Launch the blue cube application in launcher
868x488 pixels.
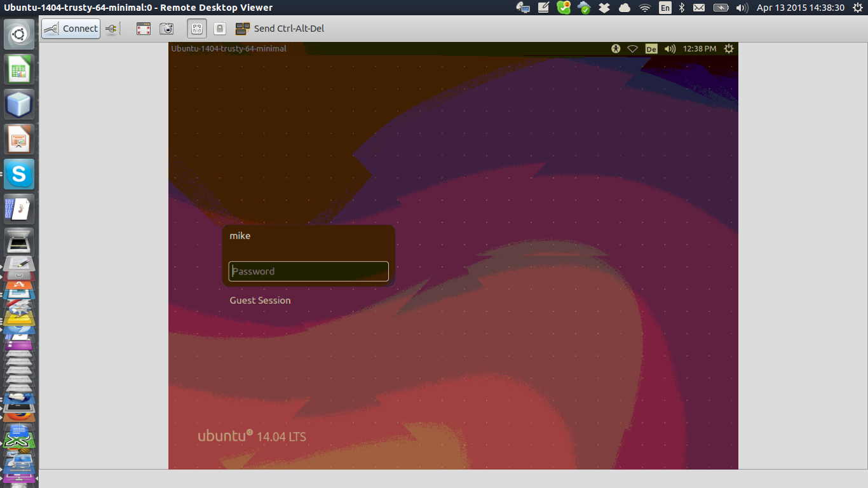19,104
